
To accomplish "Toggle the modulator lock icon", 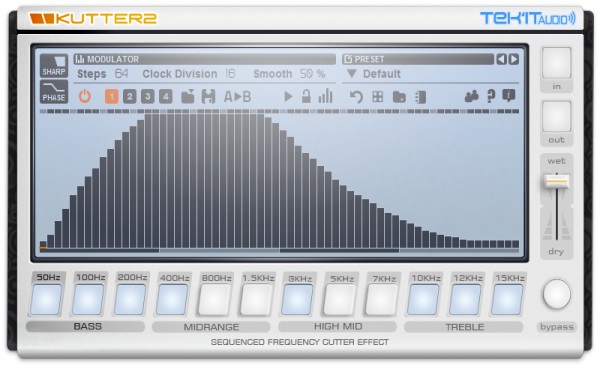I will 306,96.
